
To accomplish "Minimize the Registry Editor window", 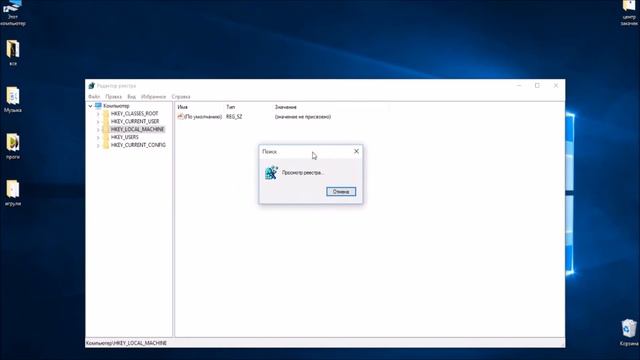I will tap(519, 85).
